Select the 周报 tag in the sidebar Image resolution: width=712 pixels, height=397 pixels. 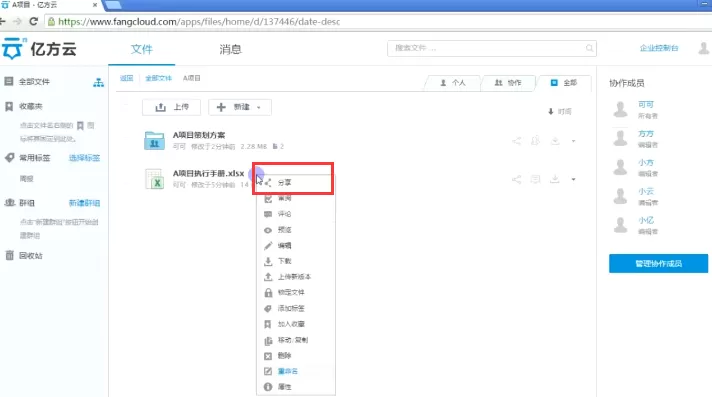tap(27, 179)
